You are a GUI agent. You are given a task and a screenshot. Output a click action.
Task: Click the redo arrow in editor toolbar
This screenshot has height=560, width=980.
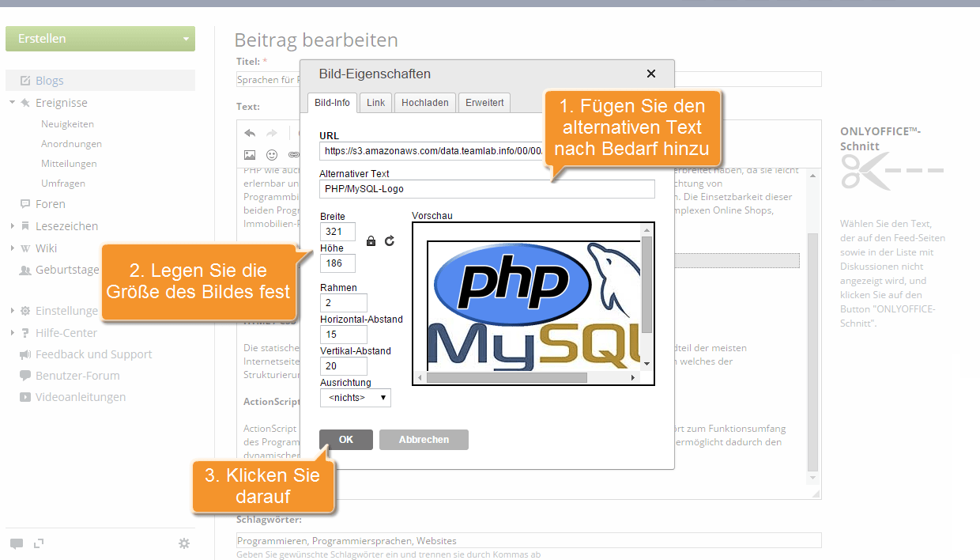pos(272,133)
